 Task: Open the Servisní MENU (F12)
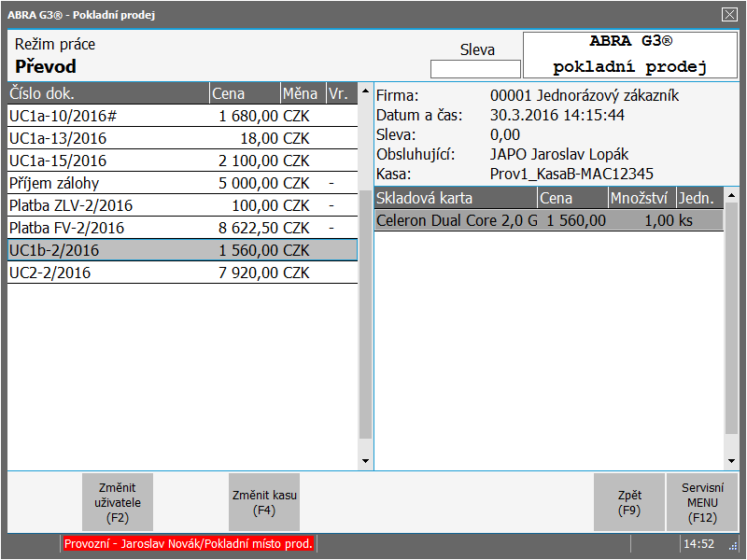pyautogui.click(x=702, y=502)
